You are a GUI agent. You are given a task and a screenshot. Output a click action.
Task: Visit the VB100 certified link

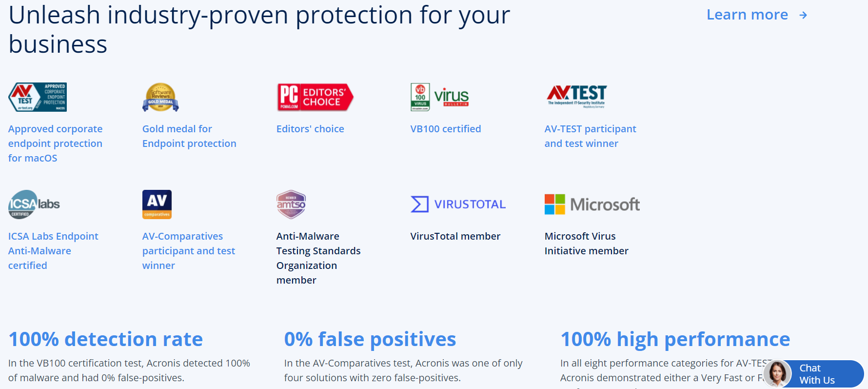point(446,129)
